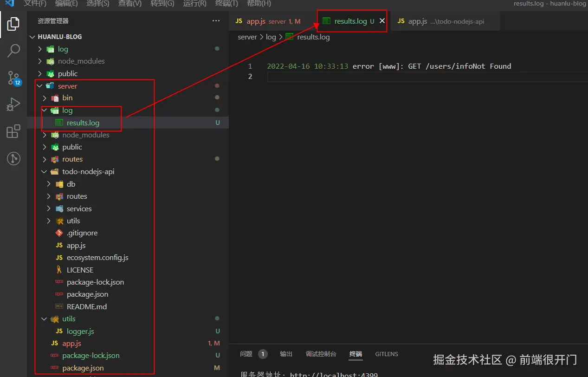588x377 pixels.
Task: Open the explorer more actions ellipsis
Action: (x=216, y=21)
